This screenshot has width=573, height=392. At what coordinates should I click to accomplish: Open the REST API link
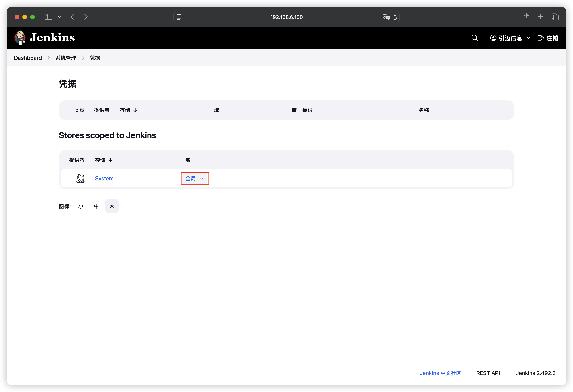coord(488,373)
